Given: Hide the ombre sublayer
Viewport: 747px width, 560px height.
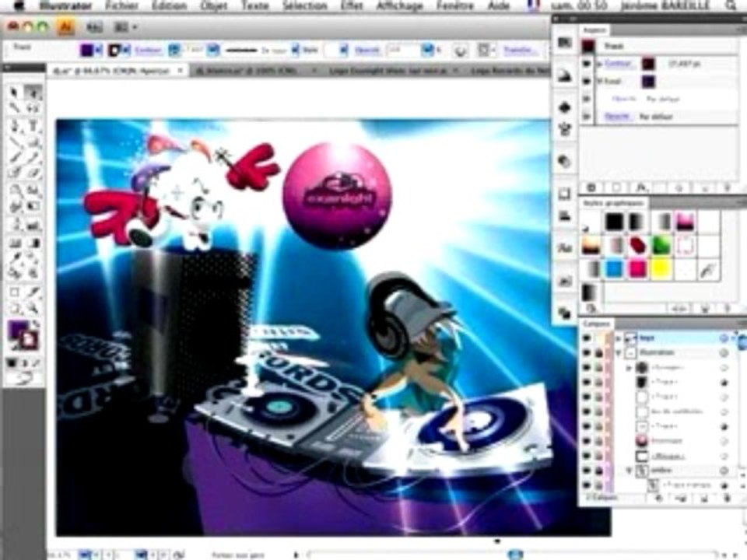Looking at the screenshot, I should point(587,471).
